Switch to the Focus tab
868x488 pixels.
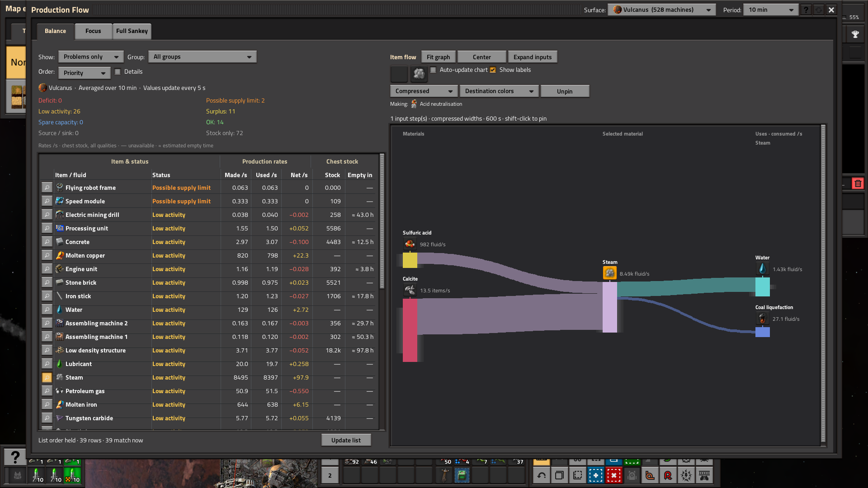pyautogui.click(x=93, y=31)
